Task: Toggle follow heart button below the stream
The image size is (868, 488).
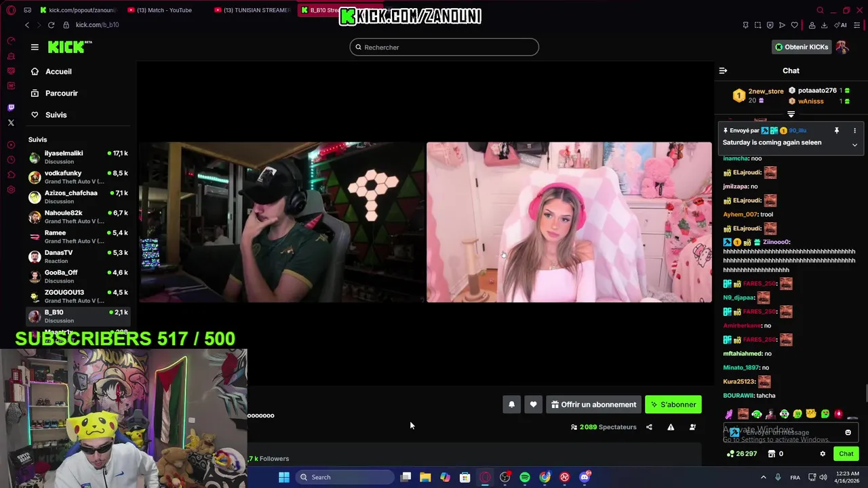Action: (x=533, y=405)
